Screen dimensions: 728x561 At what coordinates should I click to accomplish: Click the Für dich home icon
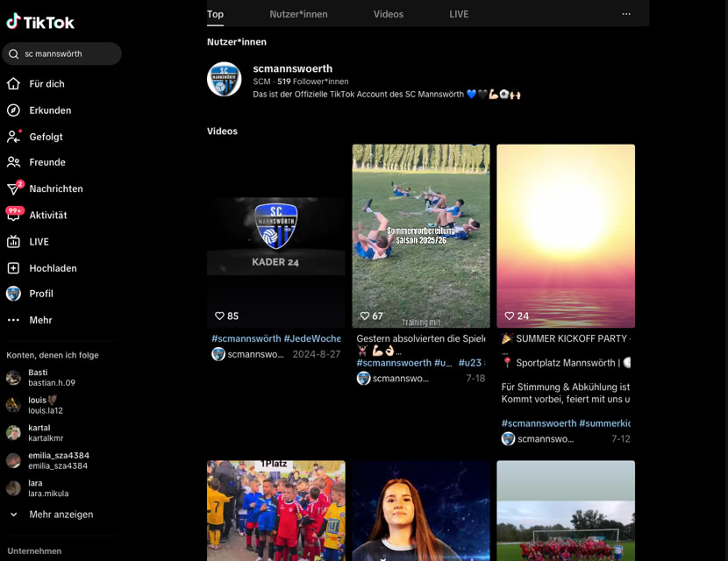coord(13,83)
